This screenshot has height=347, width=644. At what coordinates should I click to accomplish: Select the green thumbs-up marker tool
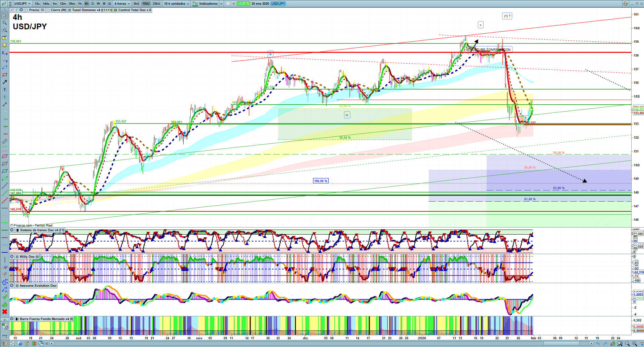[5, 304]
